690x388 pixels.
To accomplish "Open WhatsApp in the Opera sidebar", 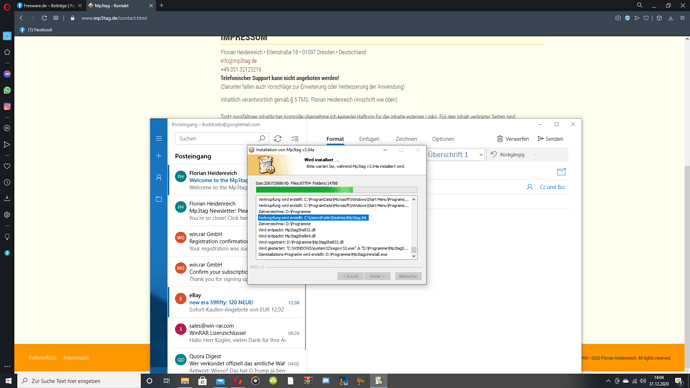I will point(7,90).
